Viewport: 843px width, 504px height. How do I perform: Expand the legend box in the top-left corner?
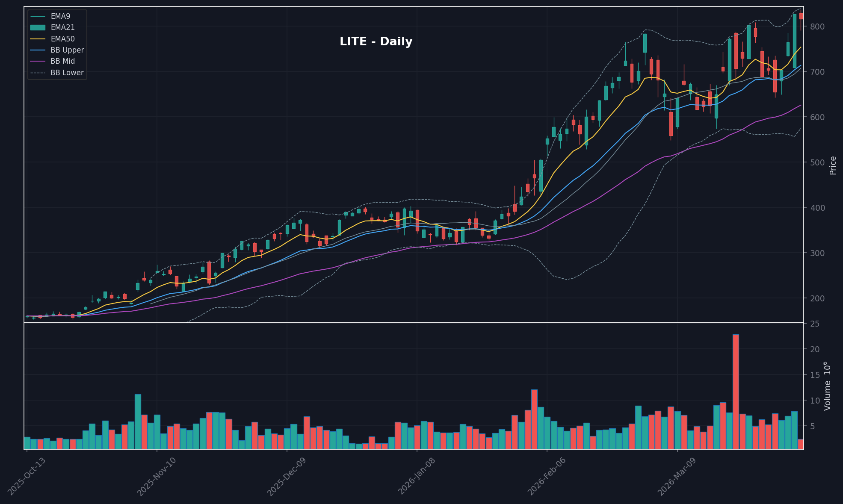click(57, 44)
